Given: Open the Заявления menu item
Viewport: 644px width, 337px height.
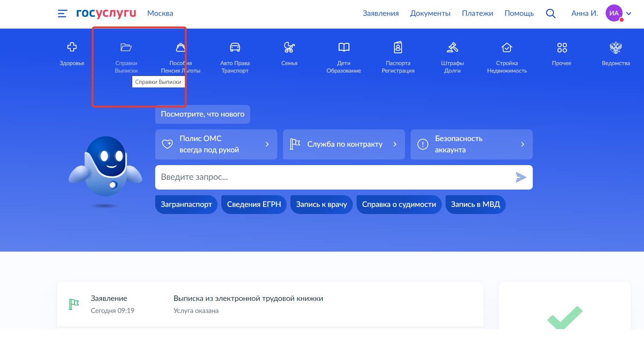Looking at the screenshot, I should tap(381, 13).
